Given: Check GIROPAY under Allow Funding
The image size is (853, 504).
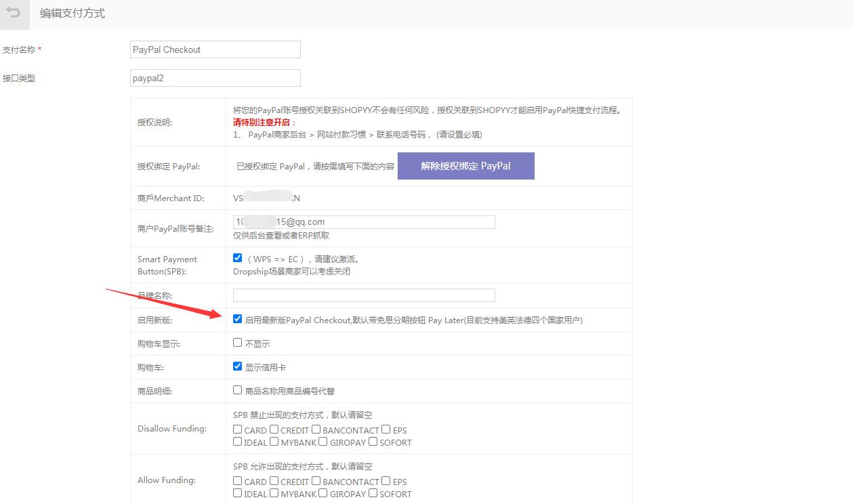Looking at the screenshot, I should [x=323, y=493].
